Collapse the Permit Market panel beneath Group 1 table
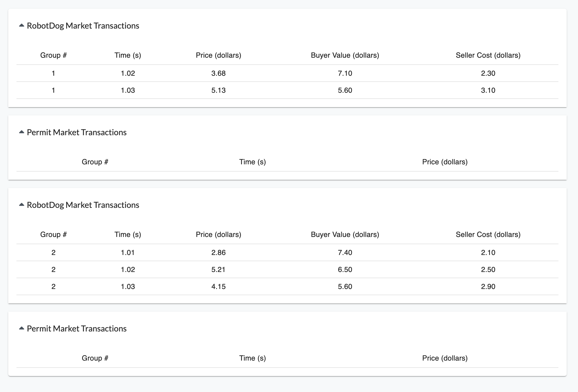 (x=22, y=132)
